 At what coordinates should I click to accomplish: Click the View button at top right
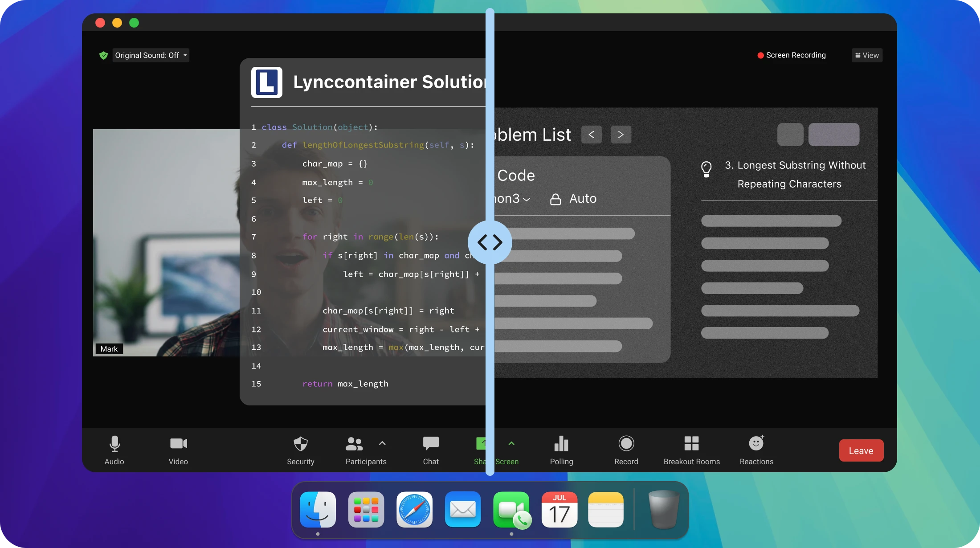click(x=867, y=55)
